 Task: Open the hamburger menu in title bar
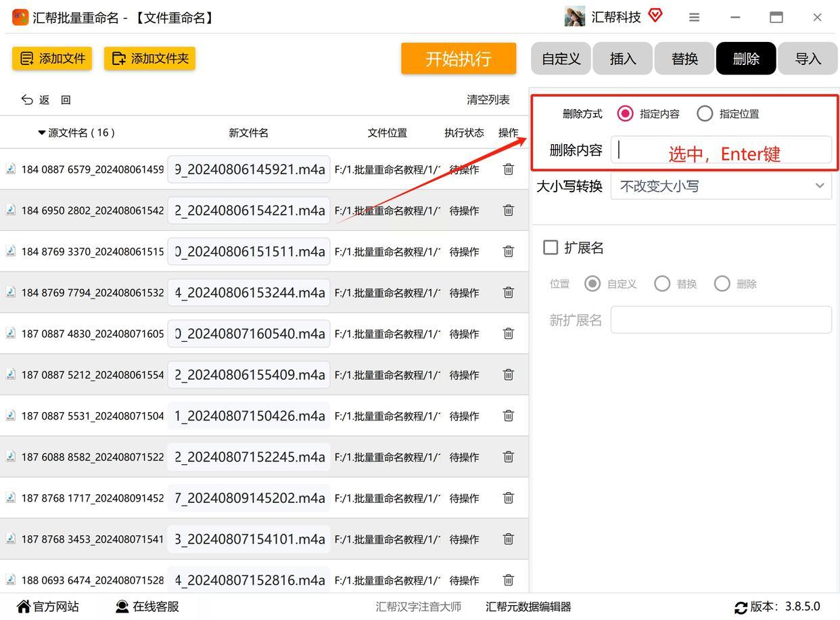coord(694,18)
